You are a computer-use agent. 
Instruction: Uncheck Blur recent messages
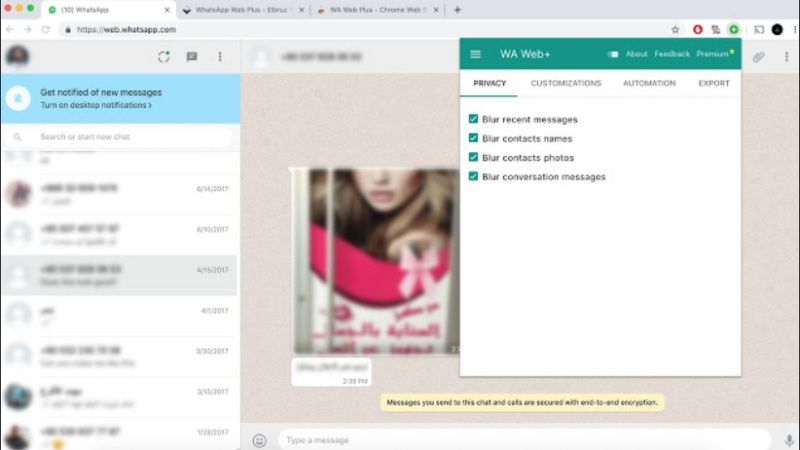coord(473,119)
